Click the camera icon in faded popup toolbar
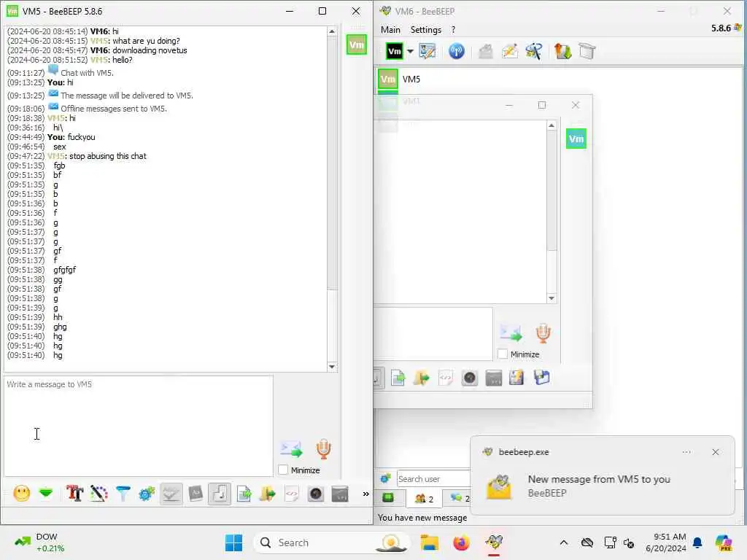Viewport: 747px width, 560px height. (470, 378)
